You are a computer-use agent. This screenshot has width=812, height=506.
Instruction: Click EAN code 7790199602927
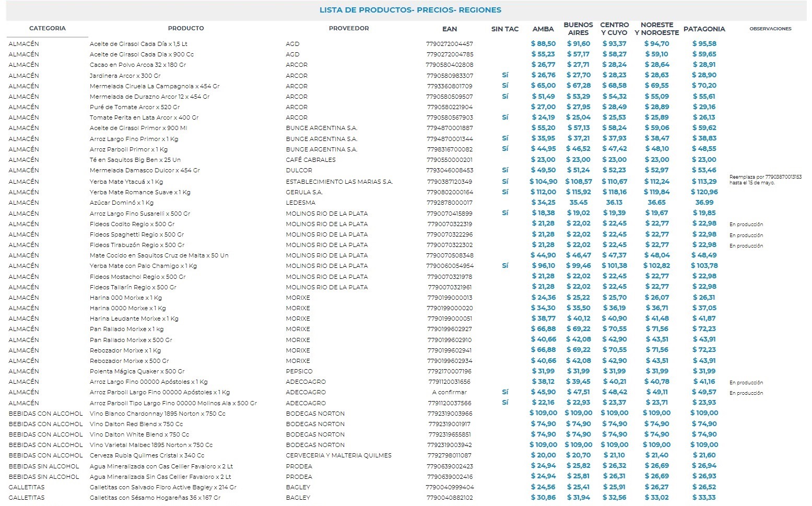[x=450, y=329]
